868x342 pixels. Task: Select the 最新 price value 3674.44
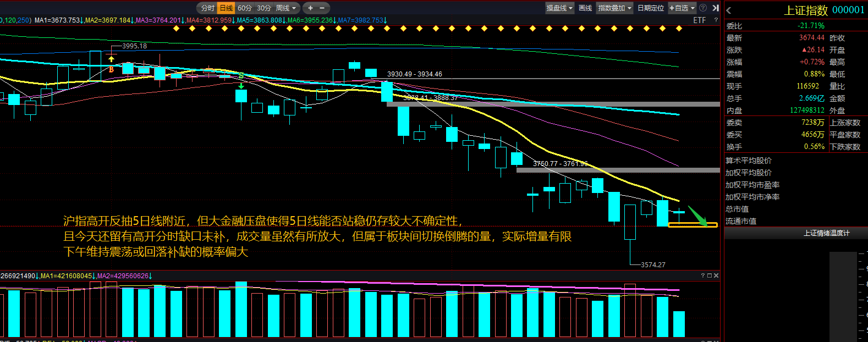click(811, 38)
